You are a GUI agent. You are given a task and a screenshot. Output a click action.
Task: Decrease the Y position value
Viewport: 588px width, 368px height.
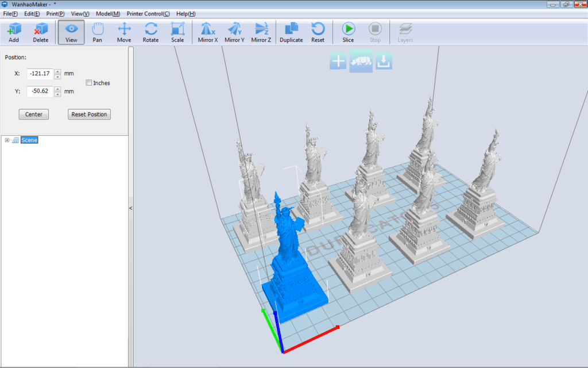[58, 94]
